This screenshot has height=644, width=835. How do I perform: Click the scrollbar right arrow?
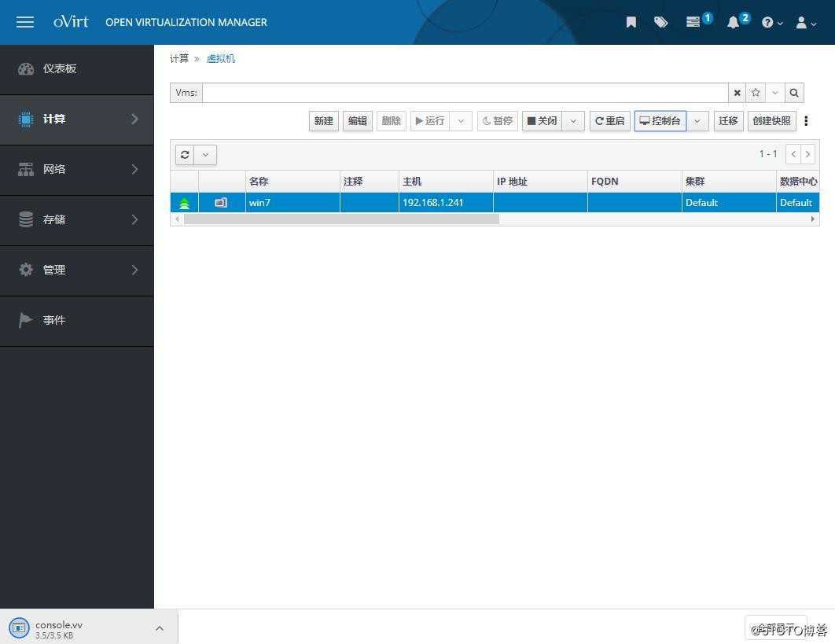tap(813, 219)
